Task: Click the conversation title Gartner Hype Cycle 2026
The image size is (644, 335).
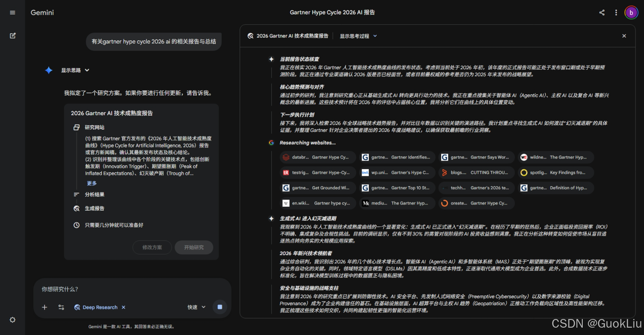Action: (332, 13)
